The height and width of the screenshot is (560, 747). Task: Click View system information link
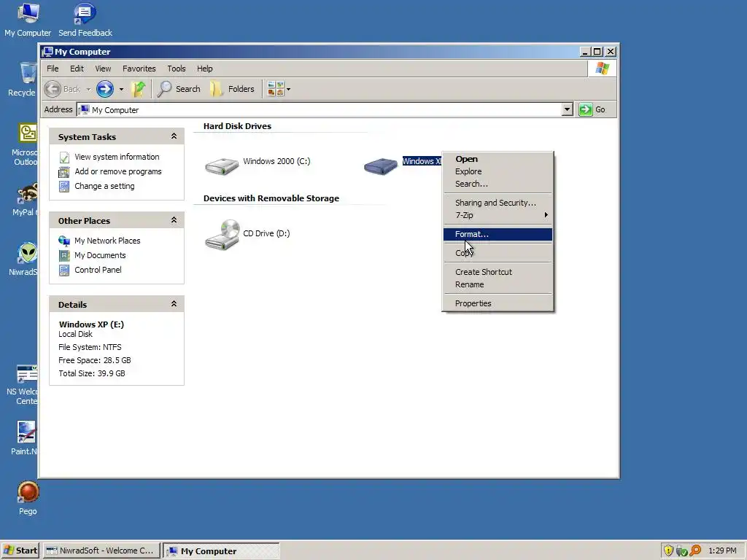(117, 157)
